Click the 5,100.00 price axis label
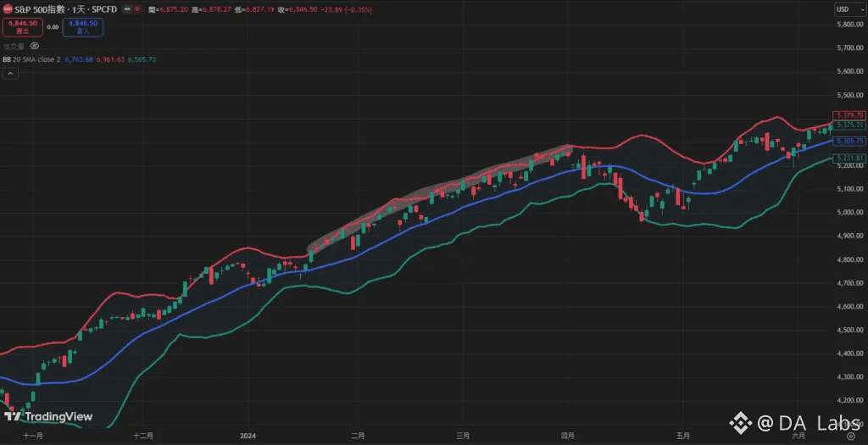This screenshot has width=868, height=445. (850, 189)
